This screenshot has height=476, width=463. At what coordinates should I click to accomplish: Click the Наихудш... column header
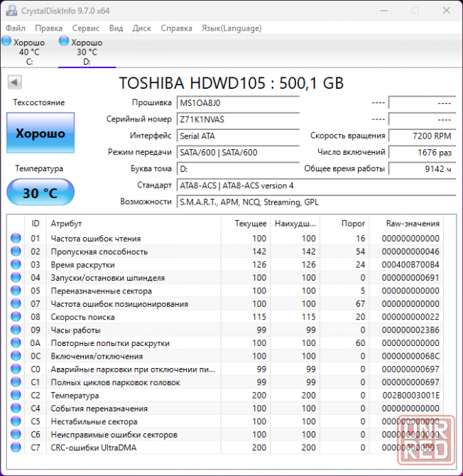click(x=295, y=223)
